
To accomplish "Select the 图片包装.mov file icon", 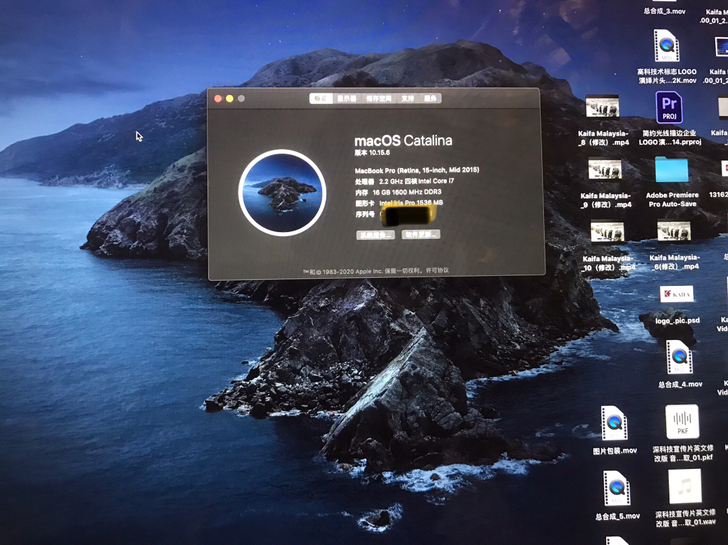I will 614,423.
